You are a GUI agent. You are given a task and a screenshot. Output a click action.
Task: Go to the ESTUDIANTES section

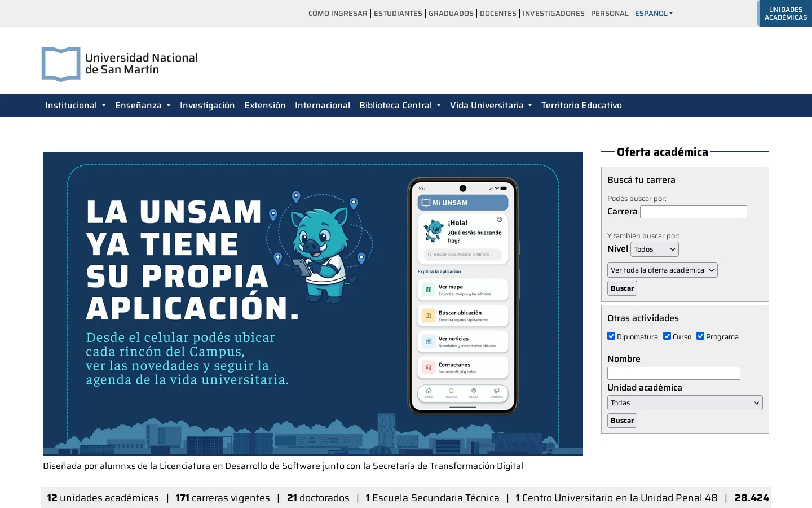(398, 13)
